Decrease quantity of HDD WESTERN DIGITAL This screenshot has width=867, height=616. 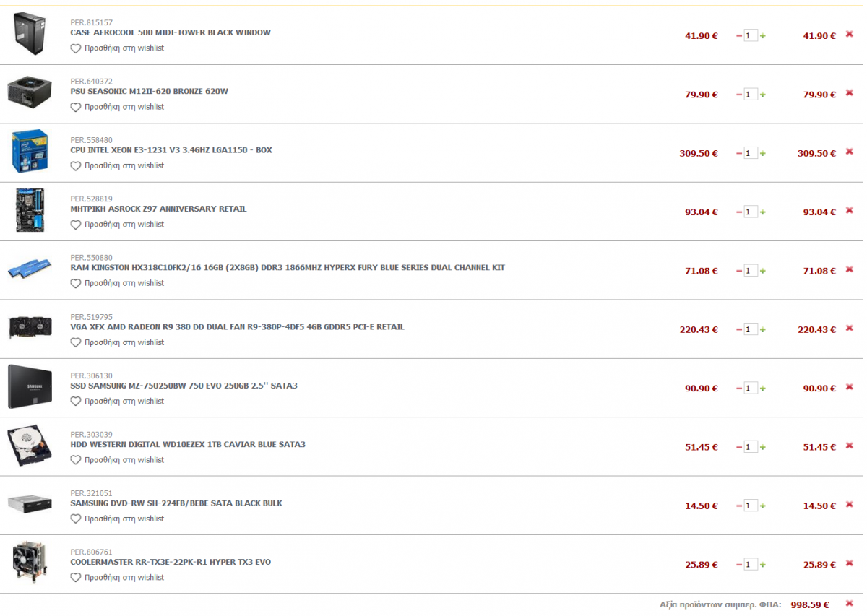[739, 447]
